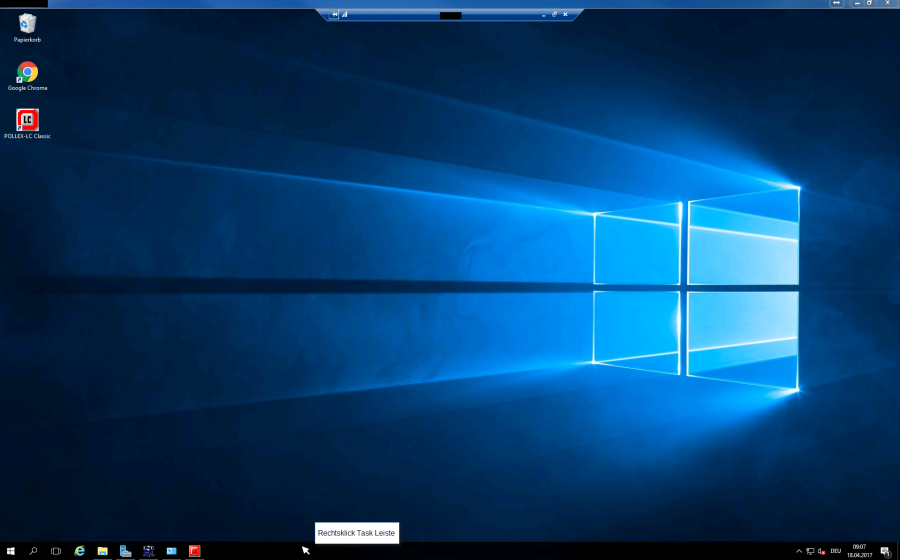Click the show desktop strip at taskbar end

(898, 551)
